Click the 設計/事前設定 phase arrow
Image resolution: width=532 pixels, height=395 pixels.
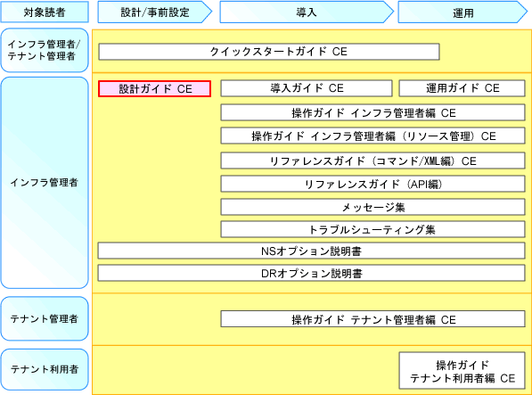pos(155,12)
